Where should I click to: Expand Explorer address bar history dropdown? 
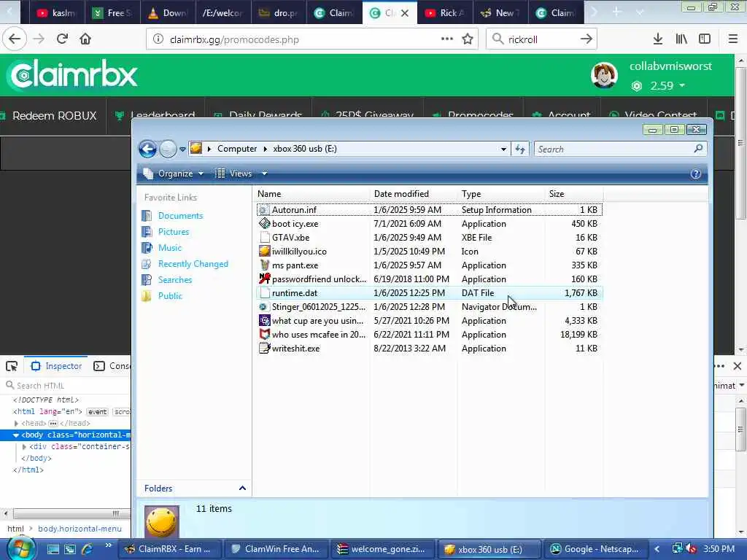tap(503, 149)
